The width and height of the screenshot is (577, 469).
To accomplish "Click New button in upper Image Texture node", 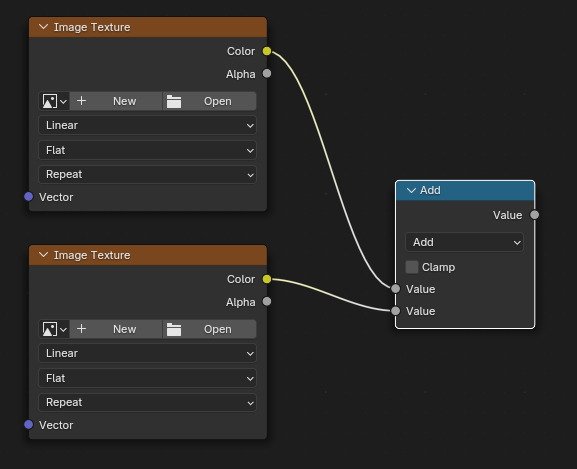I will (116, 101).
